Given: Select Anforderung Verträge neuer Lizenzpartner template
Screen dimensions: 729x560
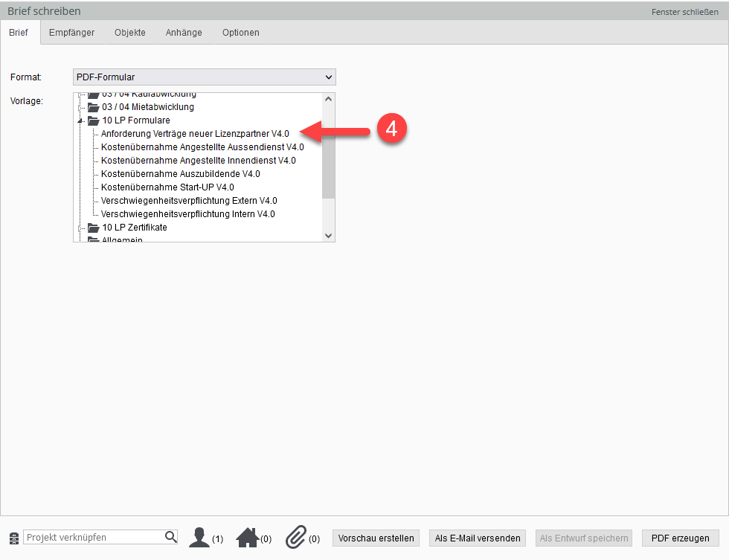Looking at the screenshot, I should [x=195, y=134].
